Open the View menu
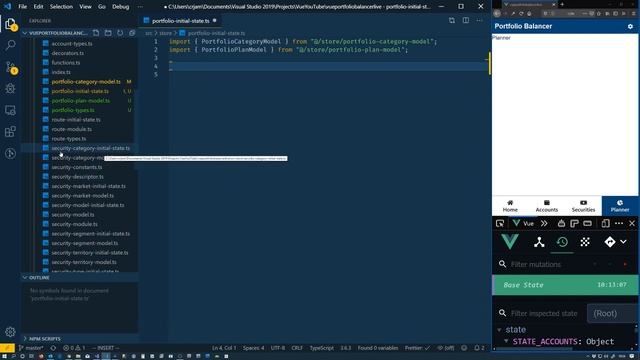This screenshot has width=640, height=360. [x=85, y=7]
